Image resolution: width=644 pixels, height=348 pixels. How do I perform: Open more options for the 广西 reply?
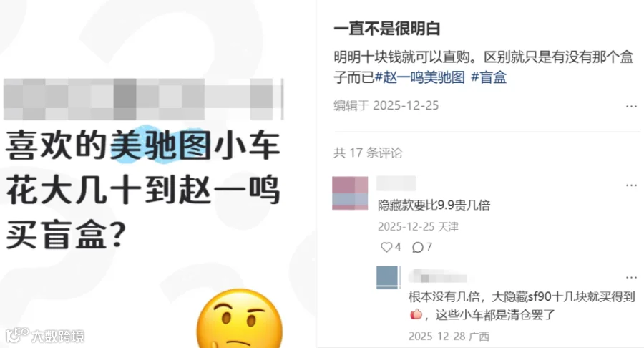pos(631,278)
